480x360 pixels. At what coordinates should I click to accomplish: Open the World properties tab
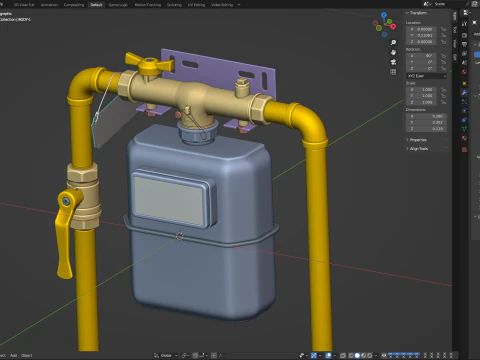[x=464, y=72]
